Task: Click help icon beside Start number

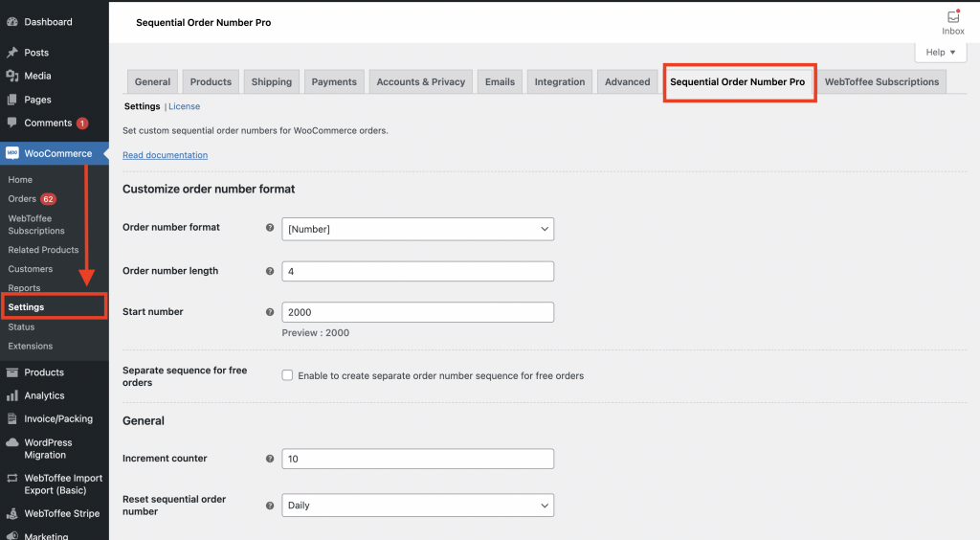Action: [x=270, y=312]
